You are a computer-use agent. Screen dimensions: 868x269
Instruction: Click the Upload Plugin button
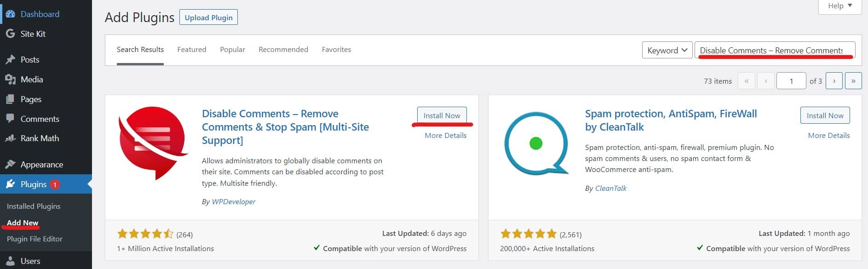point(208,17)
